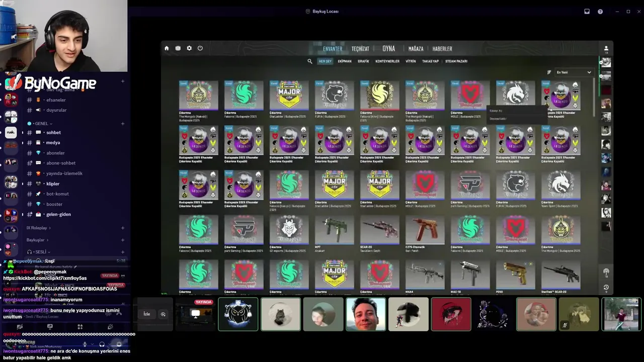This screenshot has width=644, height=362.
Task: Open the smiling man participant tile
Action: click(366, 314)
